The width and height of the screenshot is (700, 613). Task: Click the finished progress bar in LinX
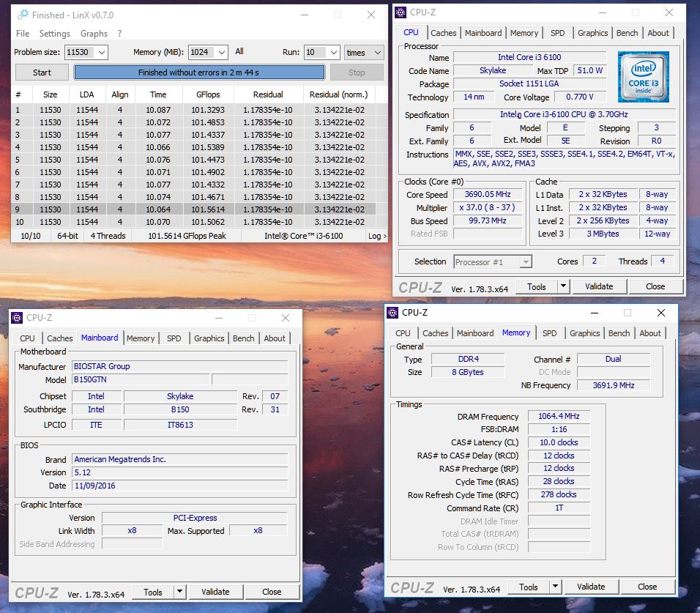coord(199,73)
